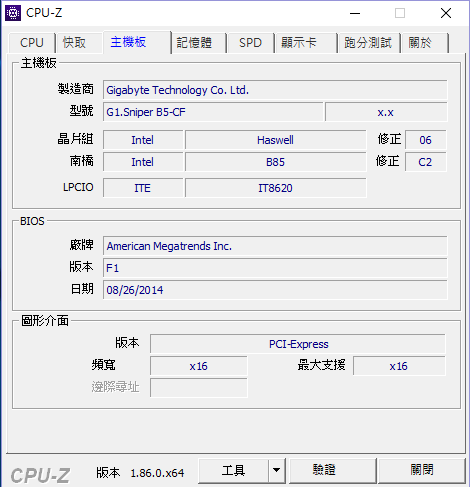Click the B85 southbridge value
The image size is (470, 487).
(276, 162)
